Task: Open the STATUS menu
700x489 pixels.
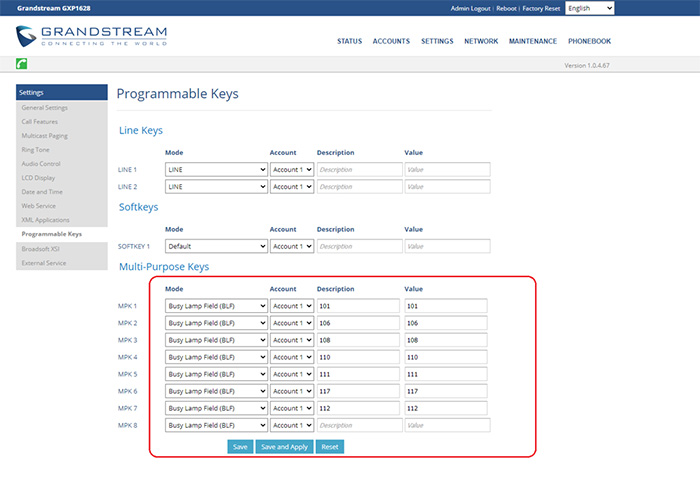Action: [349, 42]
